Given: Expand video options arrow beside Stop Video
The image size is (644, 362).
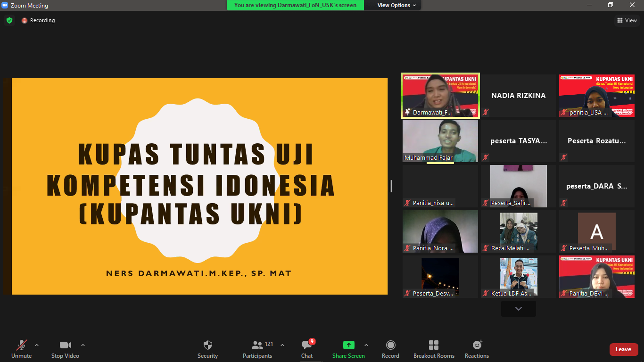Looking at the screenshot, I should click(83, 345).
